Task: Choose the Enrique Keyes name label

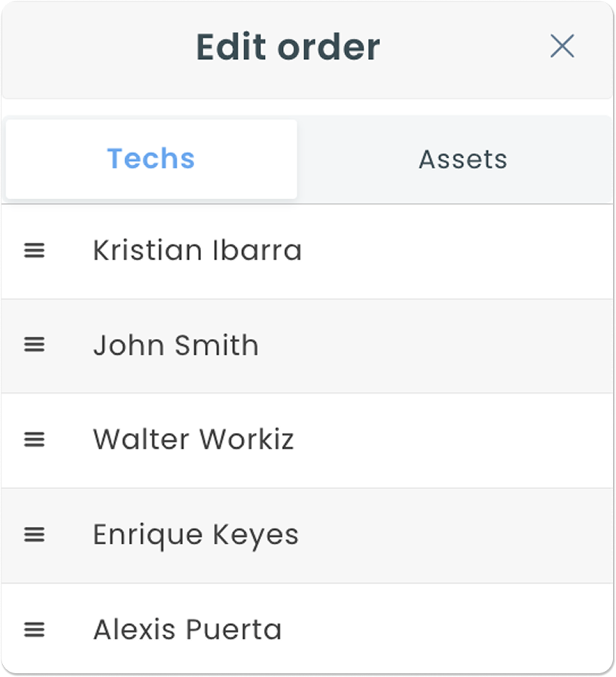Action: point(196,535)
